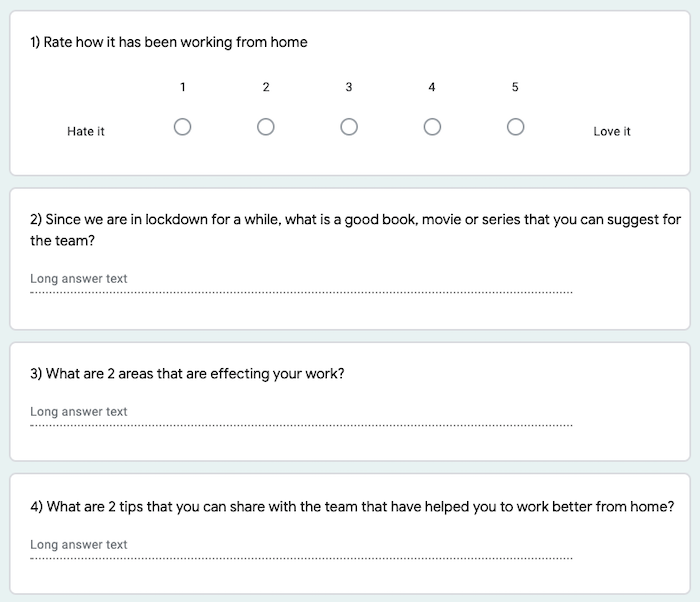Select rating 2 radio button
This screenshot has height=602, width=700.
pos(266,127)
